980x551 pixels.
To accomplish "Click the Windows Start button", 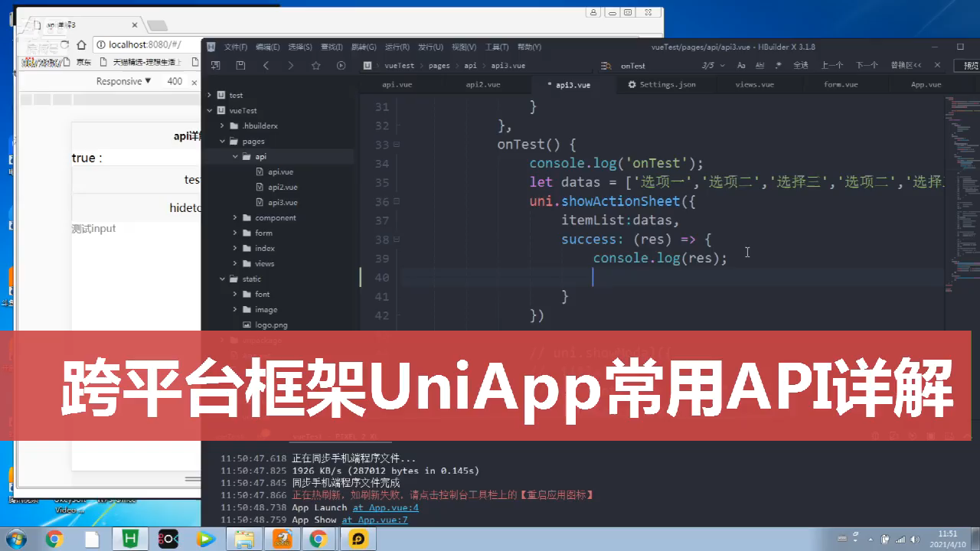I will pos(15,539).
